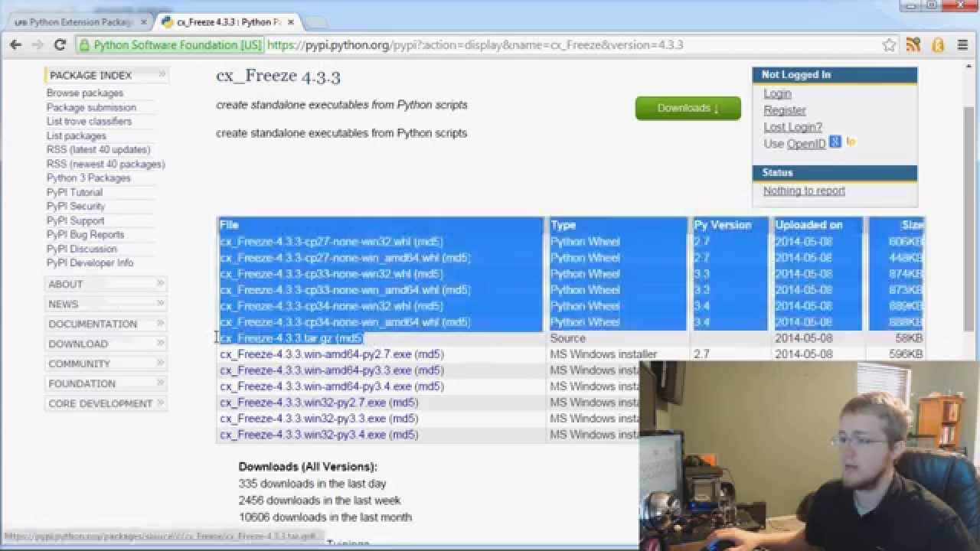The height and width of the screenshot is (551, 980).
Task: Expand the PACKAGE INDEX section arrow
Action: [x=162, y=74]
